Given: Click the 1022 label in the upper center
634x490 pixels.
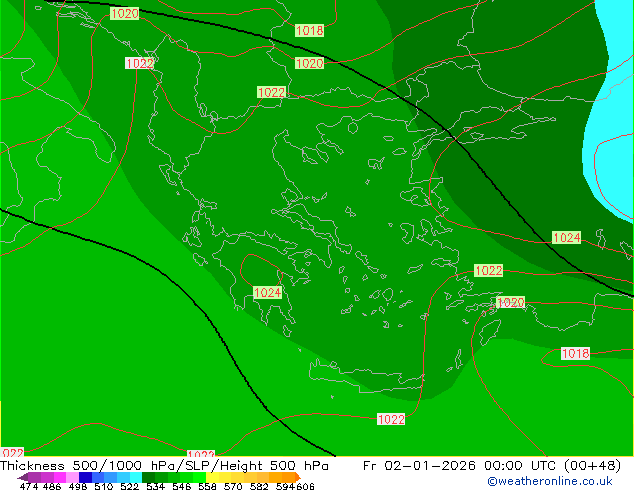Looking at the screenshot, I should [271, 92].
